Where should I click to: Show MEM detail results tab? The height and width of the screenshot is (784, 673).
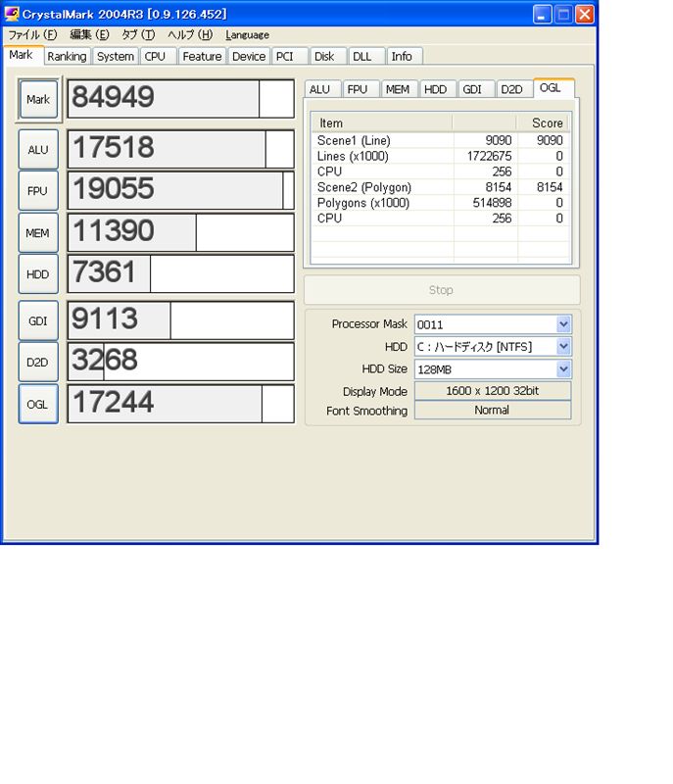[398, 89]
